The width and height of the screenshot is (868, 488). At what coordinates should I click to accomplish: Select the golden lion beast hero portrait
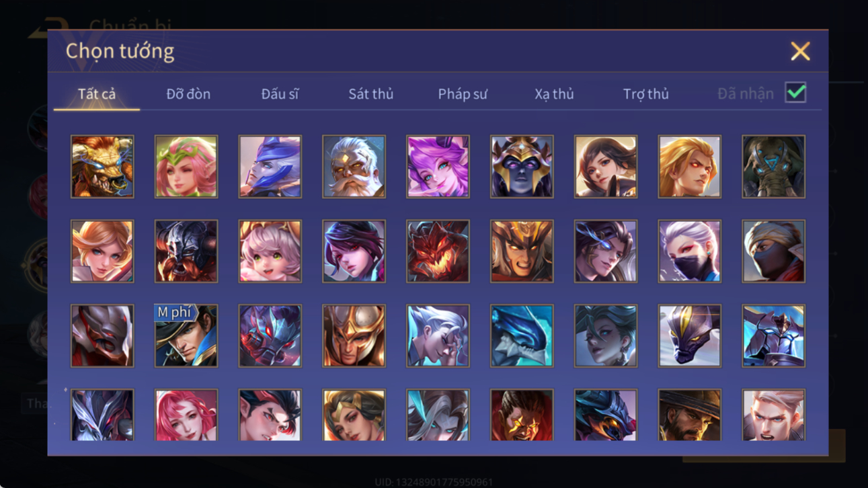tap(102, 167)
